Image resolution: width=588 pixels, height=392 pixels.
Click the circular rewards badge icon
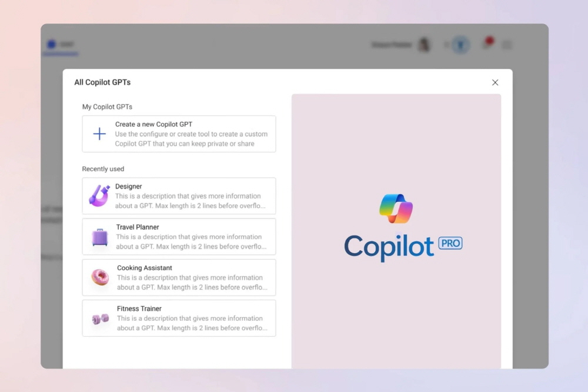coord(460,45)
